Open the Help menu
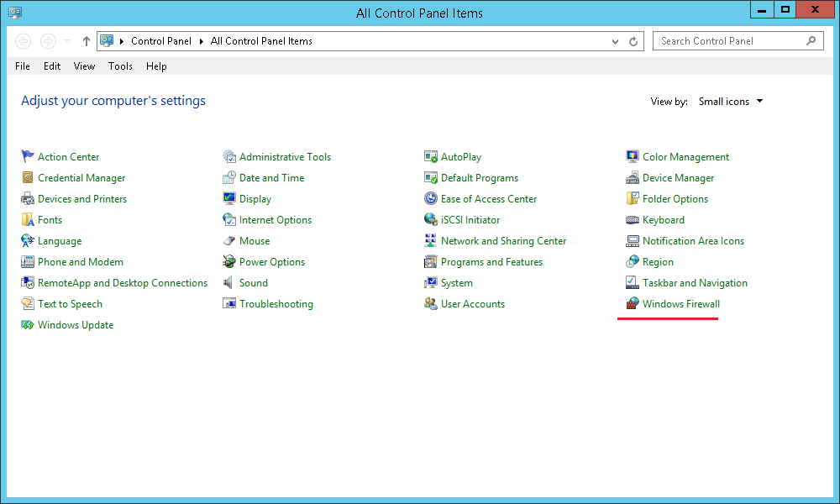The height and width of the screenshot is (504, 840). 156,66
